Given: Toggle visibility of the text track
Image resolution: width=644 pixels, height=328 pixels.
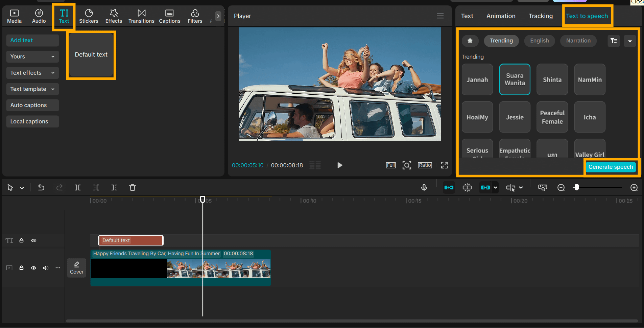Looking at the screenshot, I should [34, 240].
